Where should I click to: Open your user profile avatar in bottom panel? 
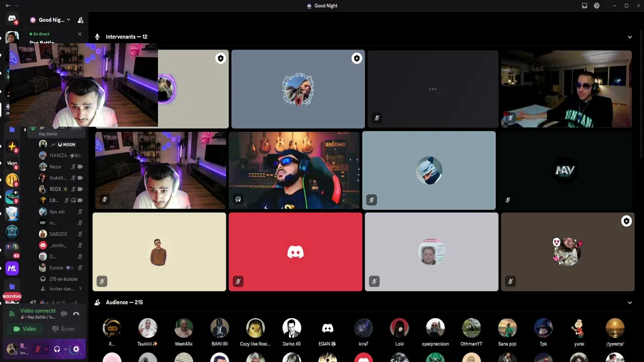12,349
